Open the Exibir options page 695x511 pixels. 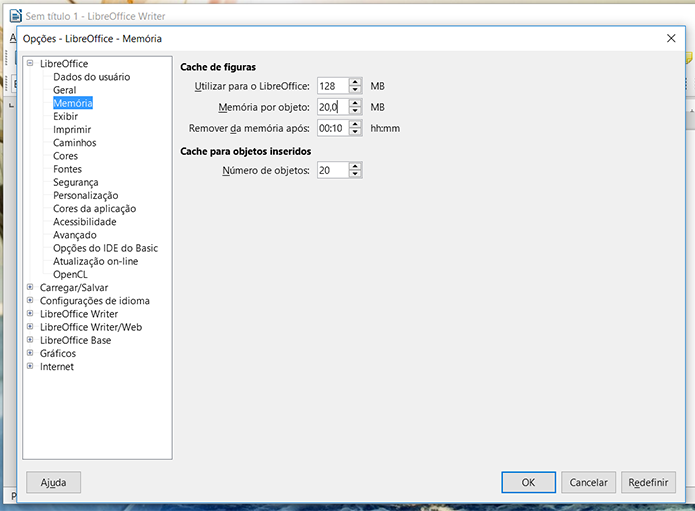(x=65, y=117)
